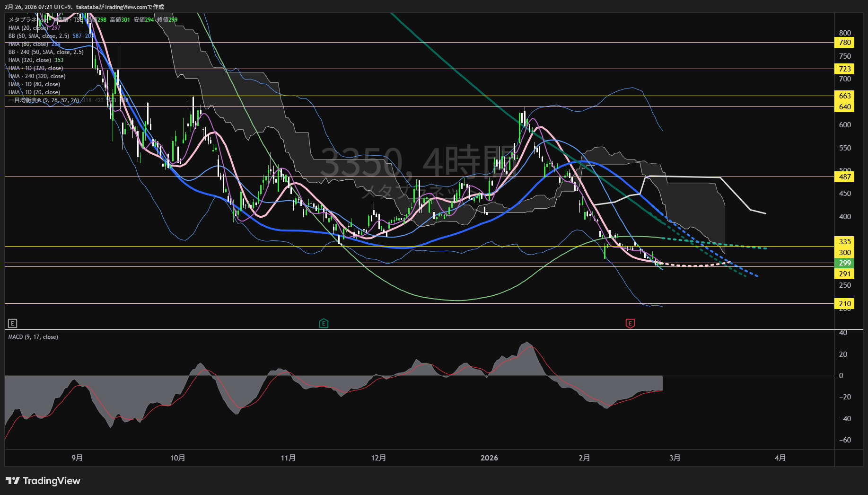
Task: Click the white E marker at left
Action: point(13,323)
